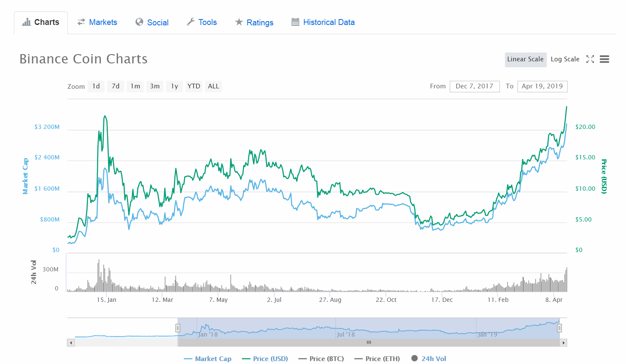
Task: Click the '$15.00' price axis label
Action: pyautogui.click(x=585, y=157)
